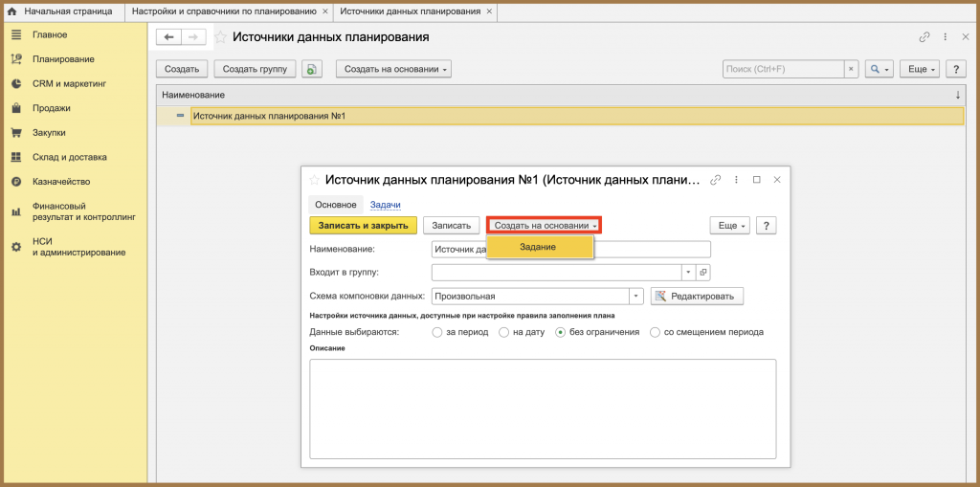This screenshot has height=487, width=980.
Task: Click the home icon of Начальная страница
Action: click(x=11, y=11)
